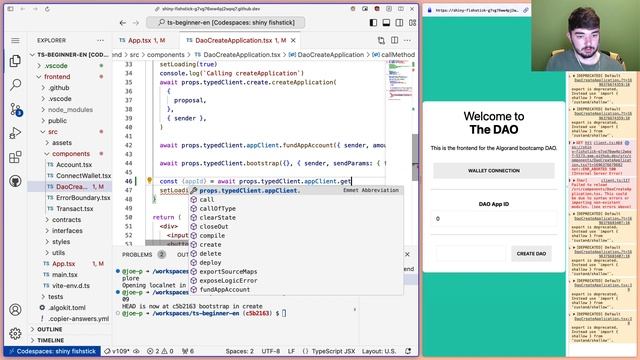Click the lightbulb code action on line 46
Viewport: 640px width, 360px height.
tap(149, 180)
